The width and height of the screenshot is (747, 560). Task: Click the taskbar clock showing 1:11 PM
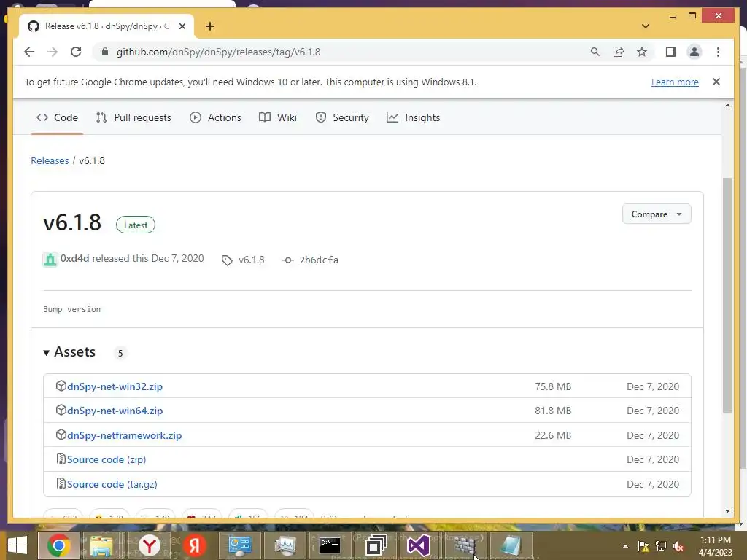pos(715,546)
